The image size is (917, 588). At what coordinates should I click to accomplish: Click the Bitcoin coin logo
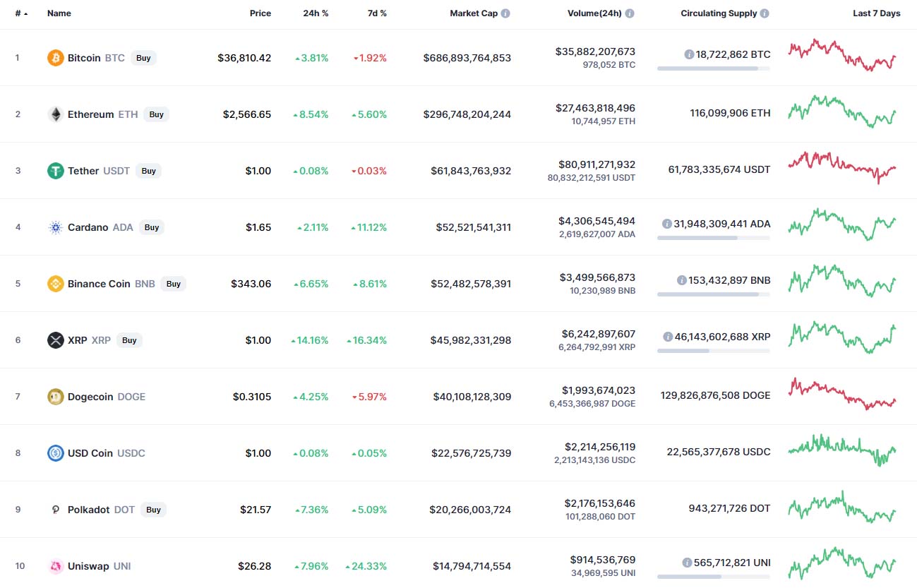(x=55, y=58)
